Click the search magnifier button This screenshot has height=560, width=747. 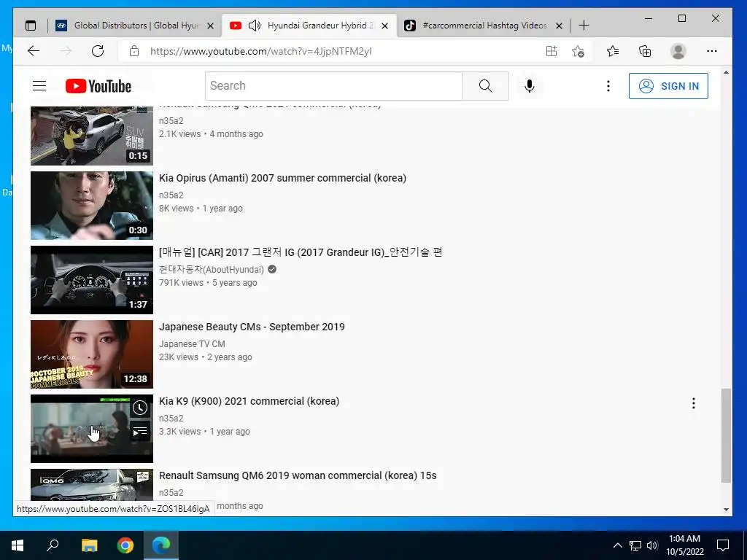point(485,86)
